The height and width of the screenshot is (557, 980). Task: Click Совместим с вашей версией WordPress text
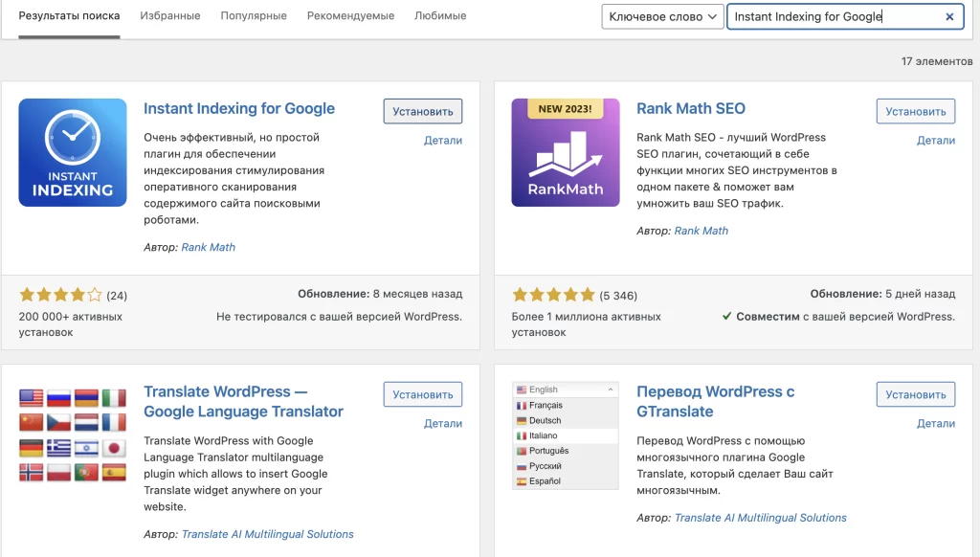tap(846, 317)
